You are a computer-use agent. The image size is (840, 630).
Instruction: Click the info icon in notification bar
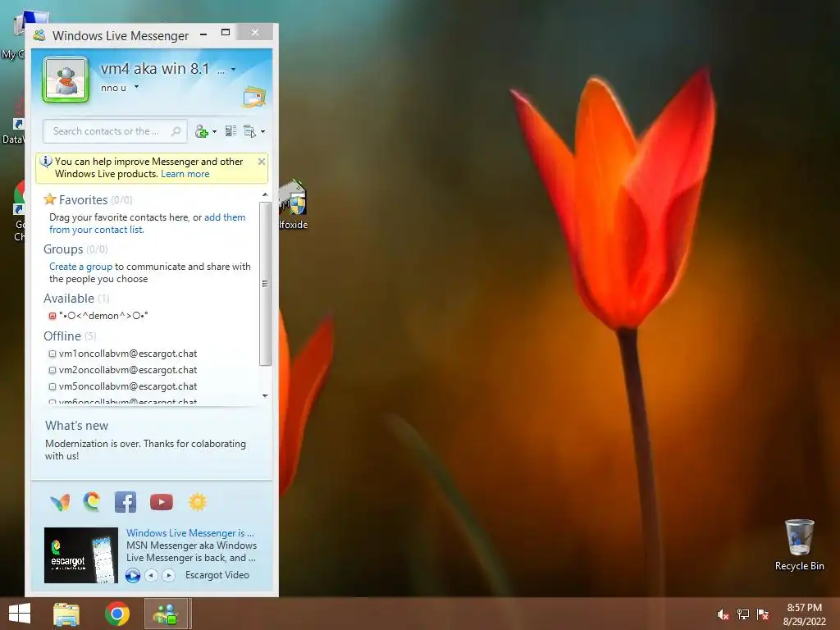46,162
